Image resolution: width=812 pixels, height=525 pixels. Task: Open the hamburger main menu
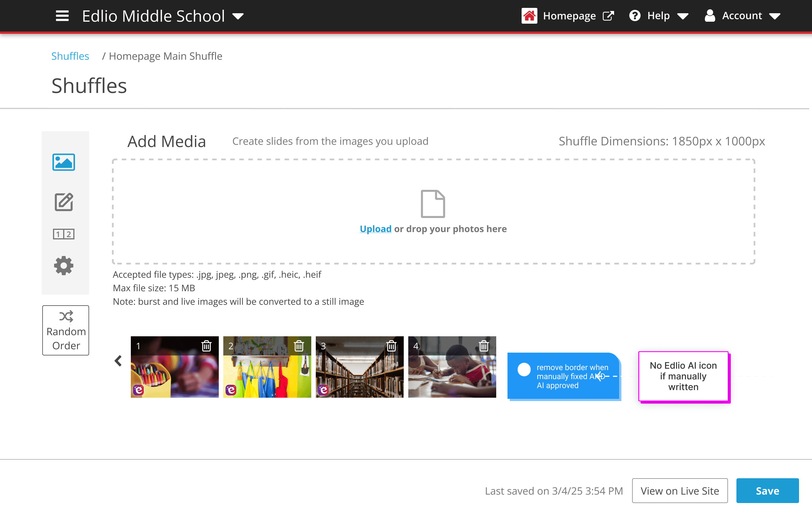62,16
